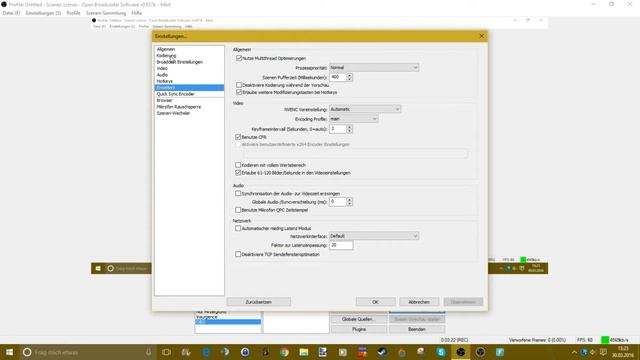The width and height of the screenshot is (640, 360).
Task: Select Audio in settings list
Action: [x=162, y=75]
